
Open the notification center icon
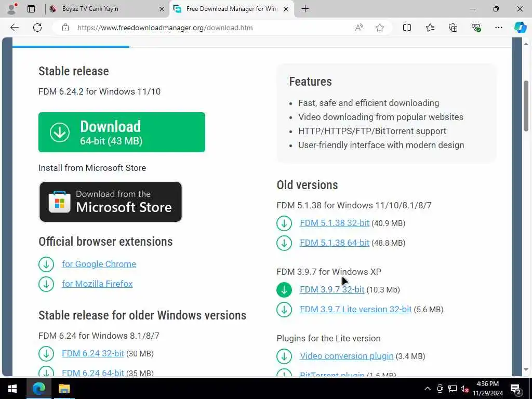(516, 389)
